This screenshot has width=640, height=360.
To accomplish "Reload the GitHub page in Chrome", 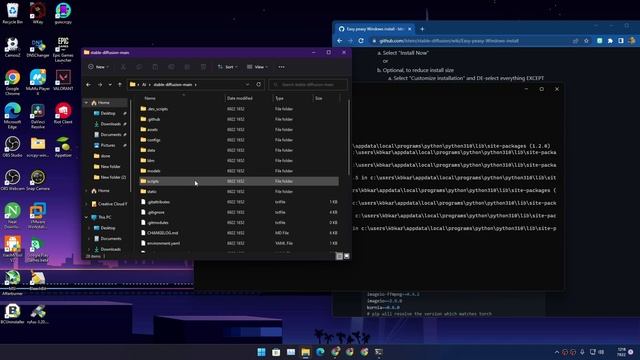I will [361, 41].
